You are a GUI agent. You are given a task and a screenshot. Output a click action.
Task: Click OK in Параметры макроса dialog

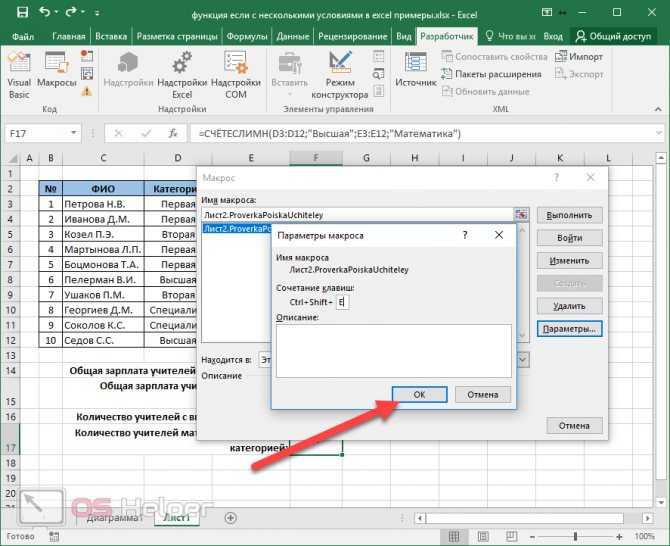point(419,394)
